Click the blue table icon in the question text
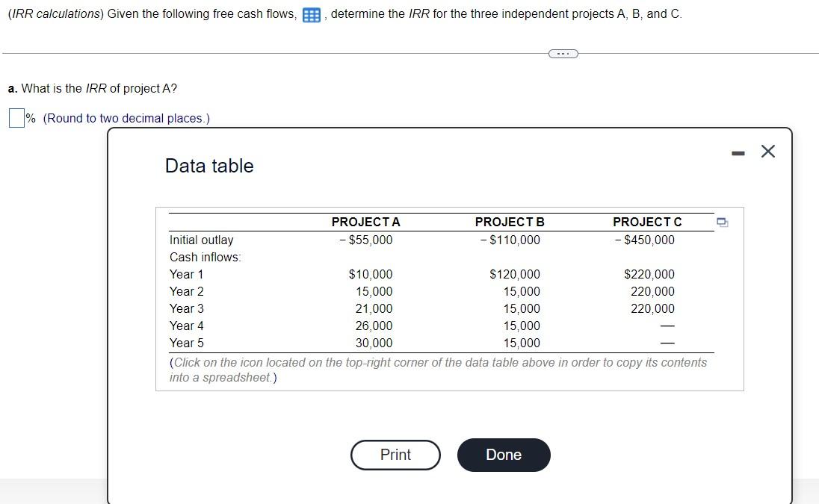Screen dimensions: 819x504 click(x=311, y=13)
